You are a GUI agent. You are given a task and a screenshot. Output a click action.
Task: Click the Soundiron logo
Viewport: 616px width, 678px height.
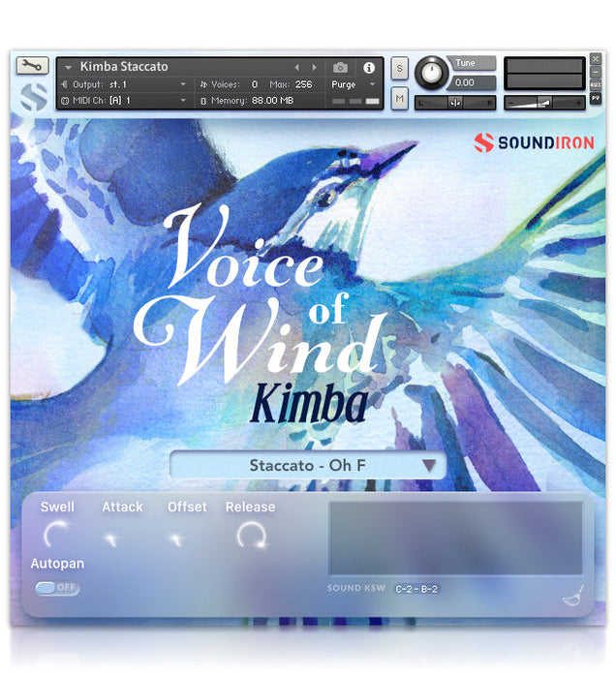point(534,143)
